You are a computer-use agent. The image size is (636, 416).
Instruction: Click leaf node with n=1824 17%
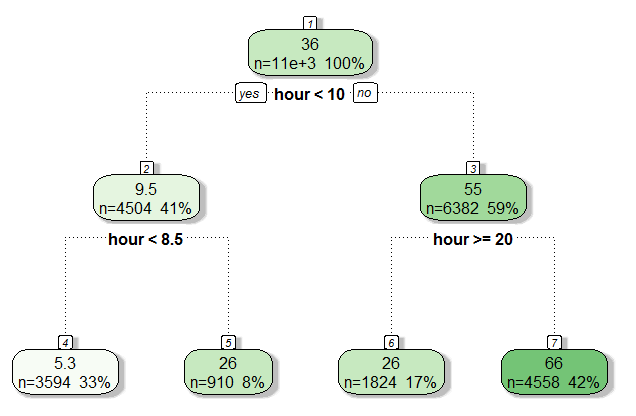click(x=391, y=372)
